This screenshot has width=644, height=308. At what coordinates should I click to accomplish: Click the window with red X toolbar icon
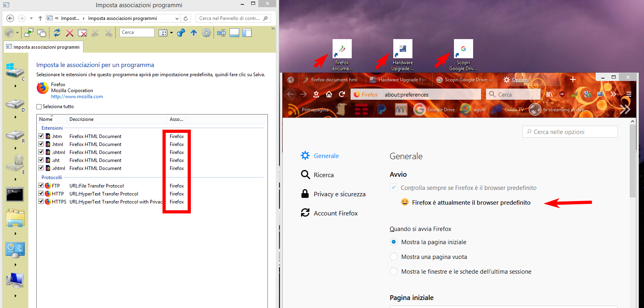coord(82,33)
